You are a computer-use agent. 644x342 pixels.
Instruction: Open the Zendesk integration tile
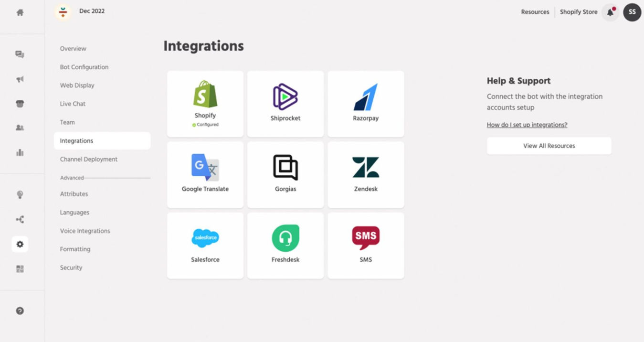366,175
